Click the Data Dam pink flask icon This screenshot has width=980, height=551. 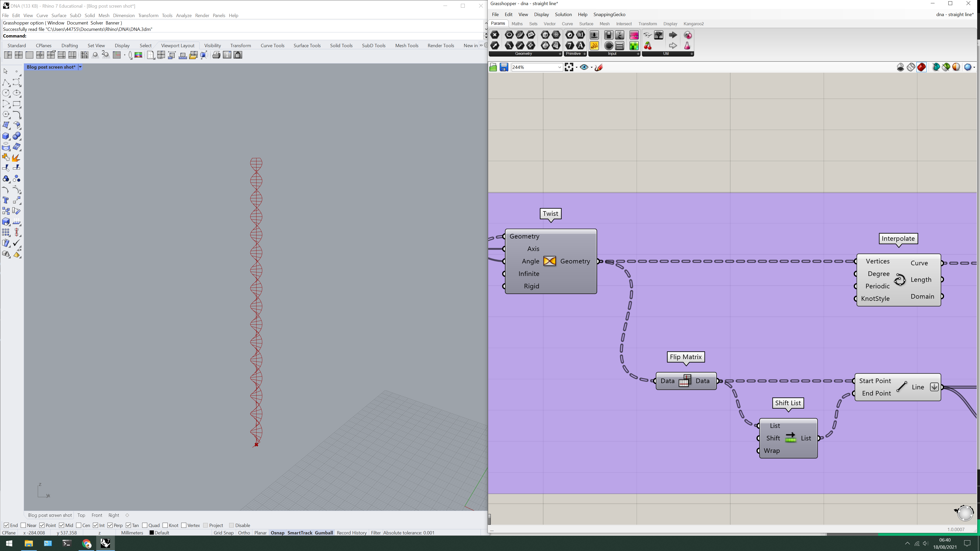coord(687,46)
